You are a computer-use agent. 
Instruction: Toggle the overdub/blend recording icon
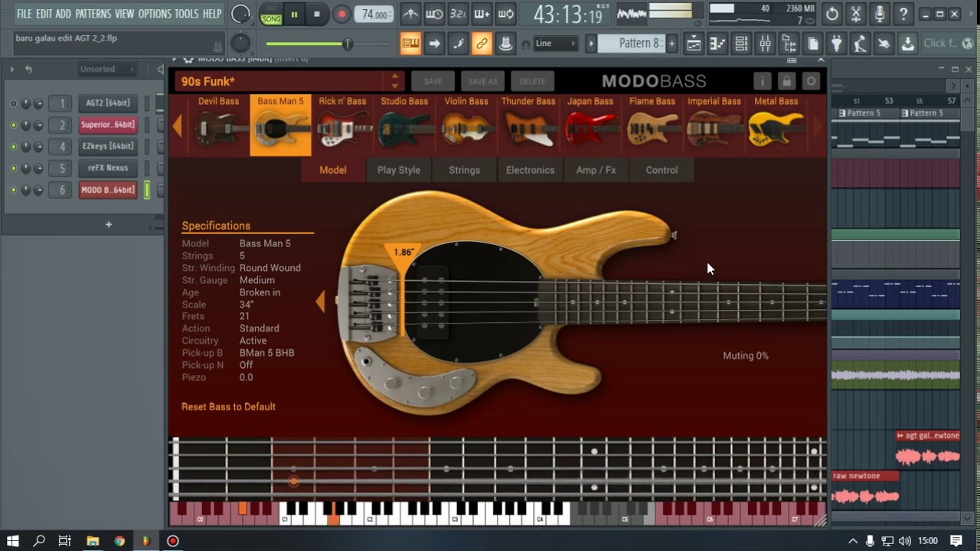click(x=482, y=15)
